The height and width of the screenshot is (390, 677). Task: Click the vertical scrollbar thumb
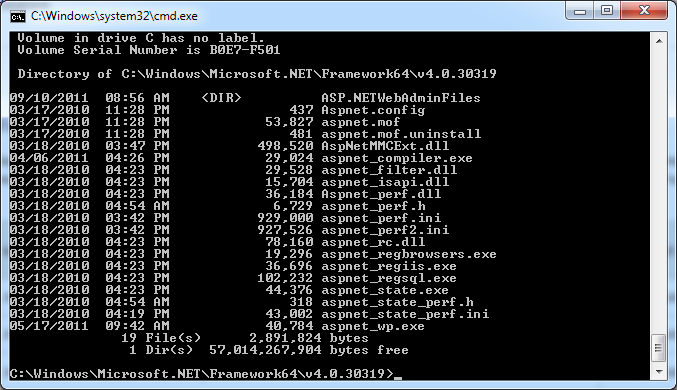659,348
